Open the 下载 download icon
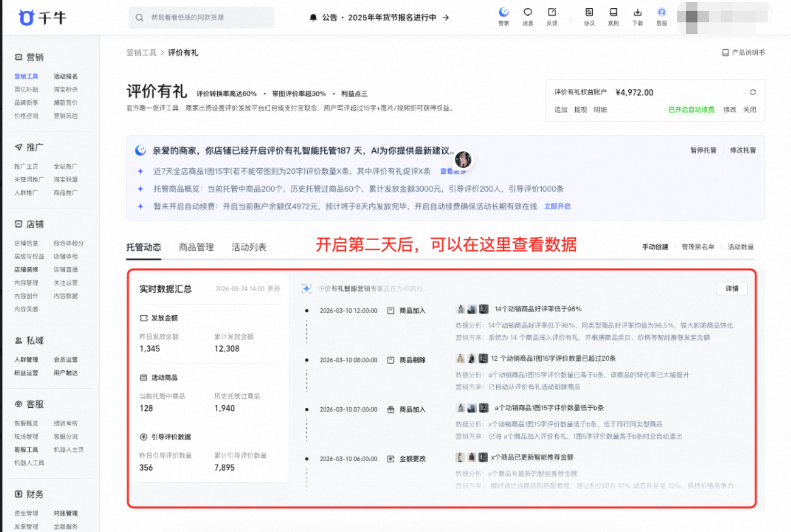This screenshot has height=532, width=791. [x=638, y=12]
